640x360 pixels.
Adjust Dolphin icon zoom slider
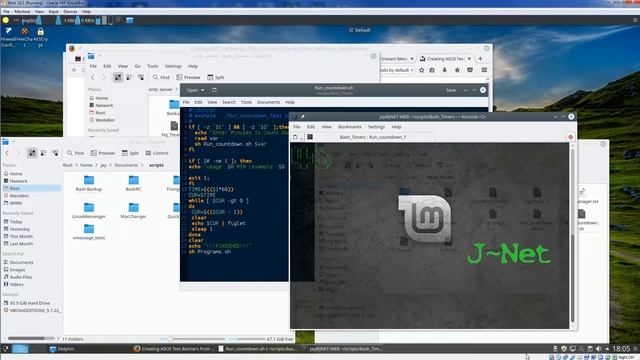tap(170, 339)
